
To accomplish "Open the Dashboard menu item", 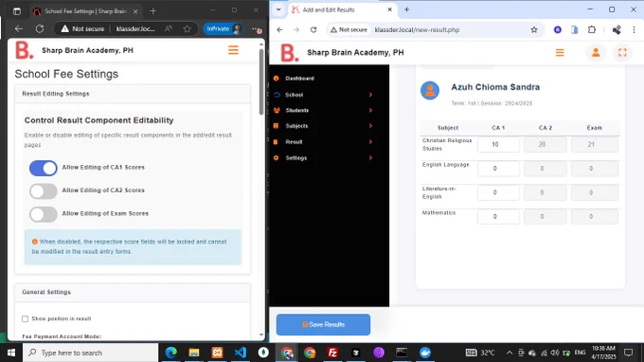I will [300, 78].
